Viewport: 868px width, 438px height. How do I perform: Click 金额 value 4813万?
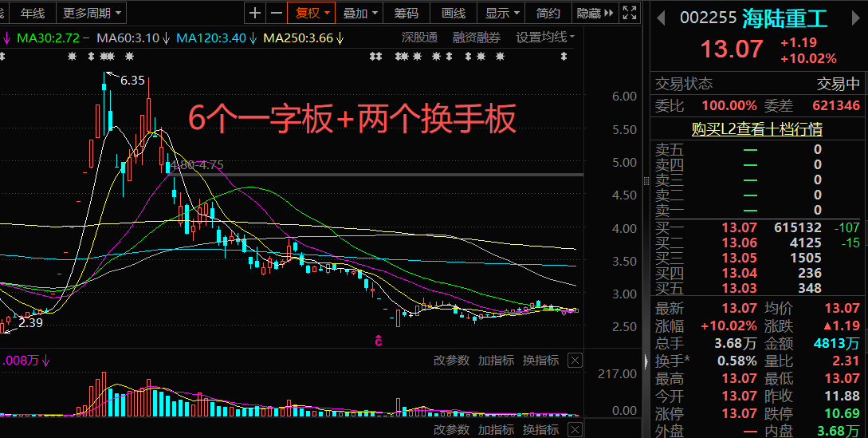[837, 343]
